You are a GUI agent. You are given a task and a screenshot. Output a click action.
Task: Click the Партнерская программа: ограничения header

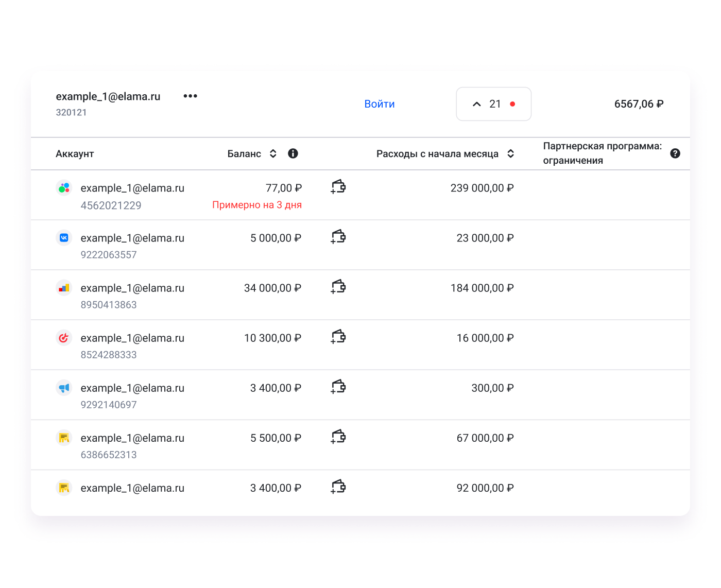pos(602,153)
